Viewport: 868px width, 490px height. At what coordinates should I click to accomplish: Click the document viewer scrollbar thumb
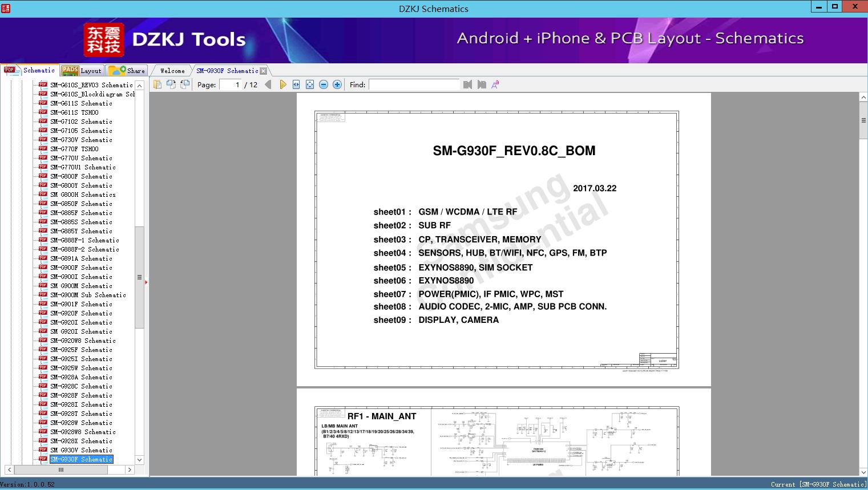(863, 120)
